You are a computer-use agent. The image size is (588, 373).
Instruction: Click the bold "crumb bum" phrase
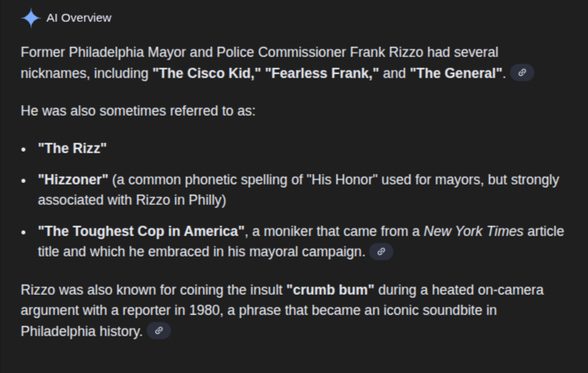point(330,290)
